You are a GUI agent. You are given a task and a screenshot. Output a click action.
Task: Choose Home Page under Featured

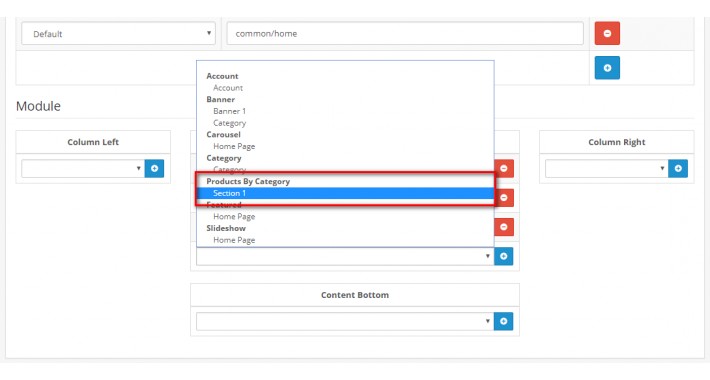coord(234,216)
